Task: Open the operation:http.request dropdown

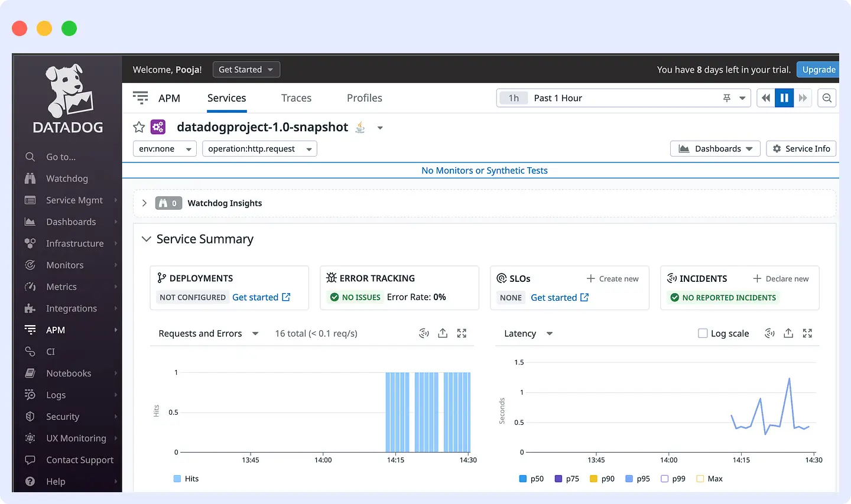Action: pyautogui.click(x=259, y=148)
